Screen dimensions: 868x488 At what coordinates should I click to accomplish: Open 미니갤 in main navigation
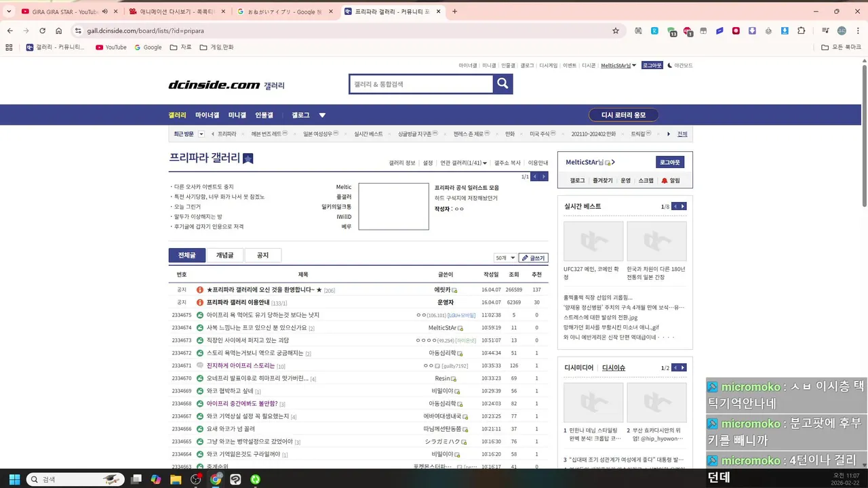[237, 115]
